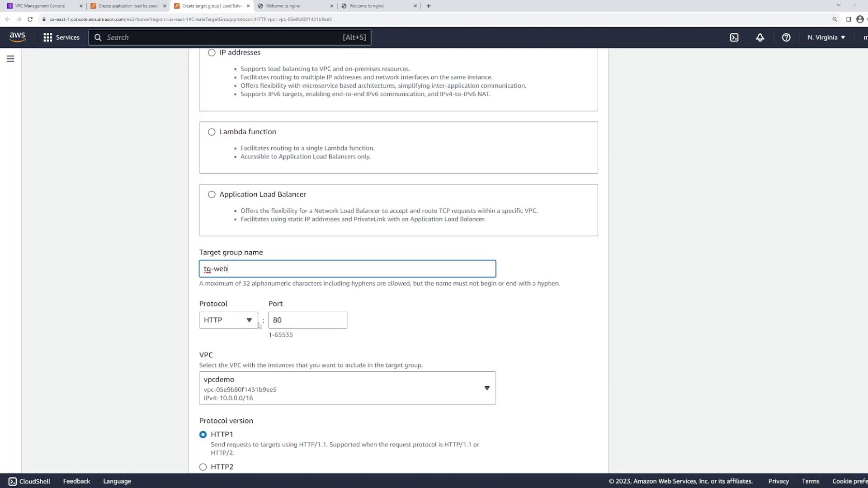Open CloudShell from the top bar icon

[x=734, y=38]
